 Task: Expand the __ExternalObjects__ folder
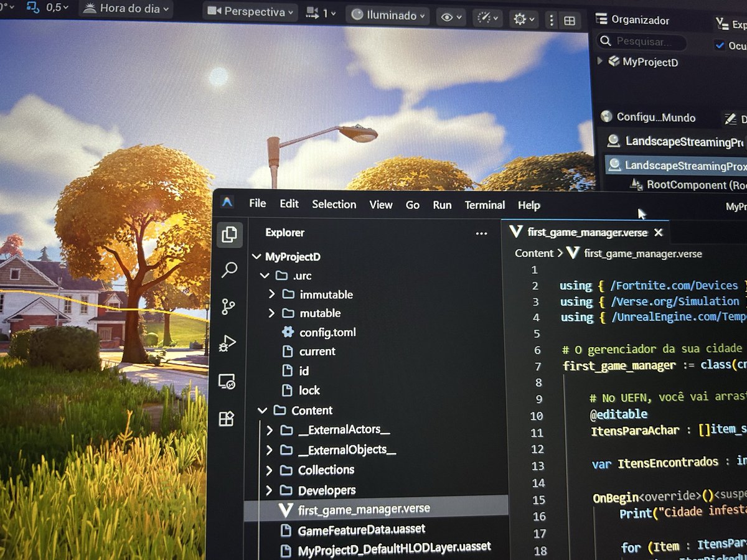(270, 450)
